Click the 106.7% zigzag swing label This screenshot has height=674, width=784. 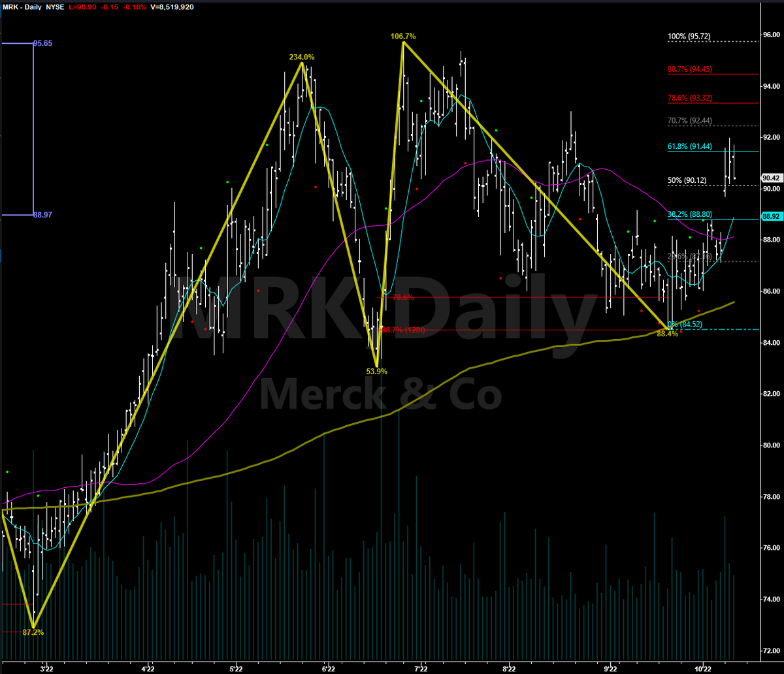[x=404, y=37]
